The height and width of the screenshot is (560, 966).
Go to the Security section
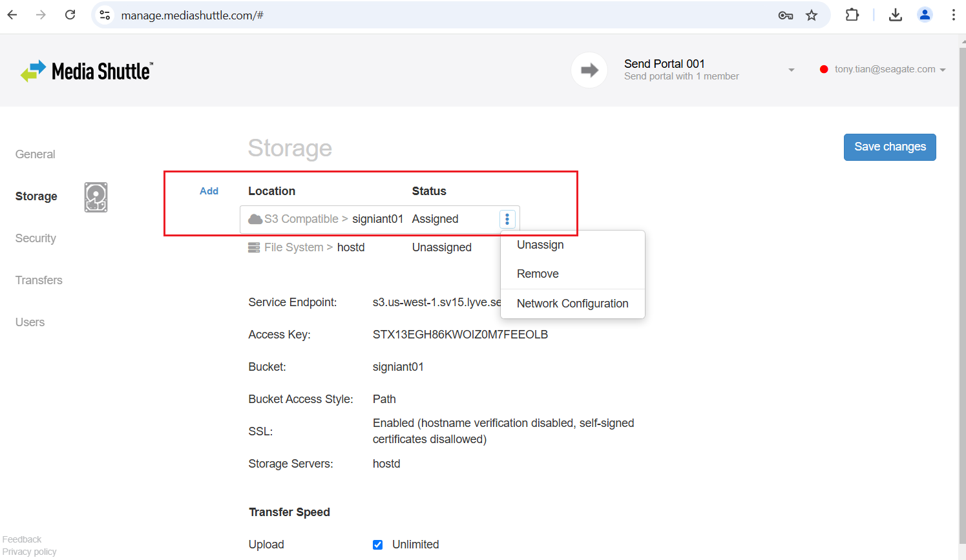[36, 238]
